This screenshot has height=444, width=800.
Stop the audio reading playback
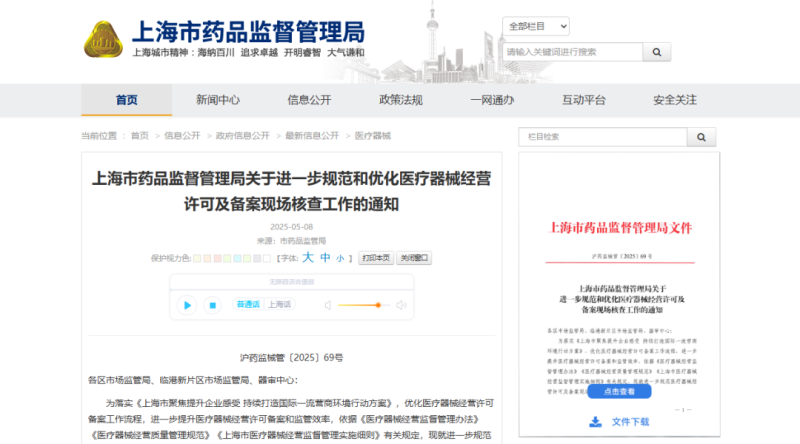click(x=212, y=305)
